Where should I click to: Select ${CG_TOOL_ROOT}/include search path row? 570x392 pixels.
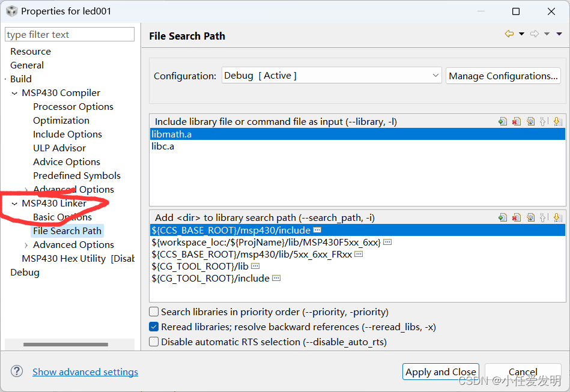pos(357,279)
